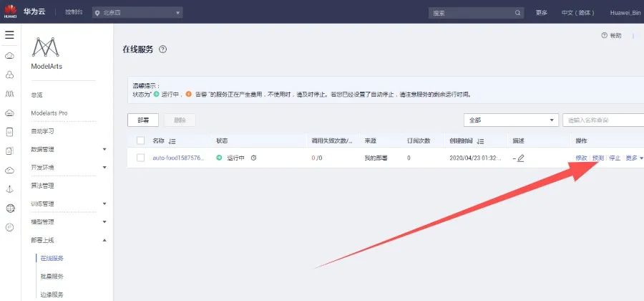The image size is (644, 301).
Task: Click the 2020/04/23 01:32 creation time cell
Action: (x=475, y=158)
